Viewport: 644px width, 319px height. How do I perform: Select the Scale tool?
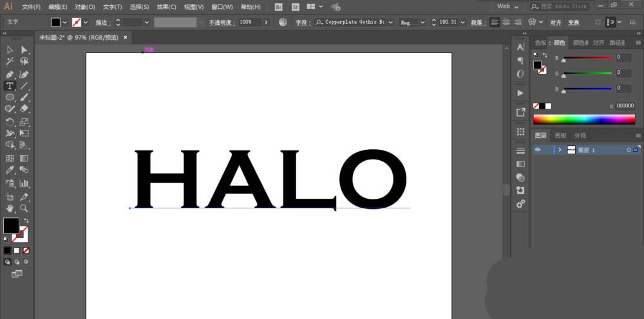point(24,122)
